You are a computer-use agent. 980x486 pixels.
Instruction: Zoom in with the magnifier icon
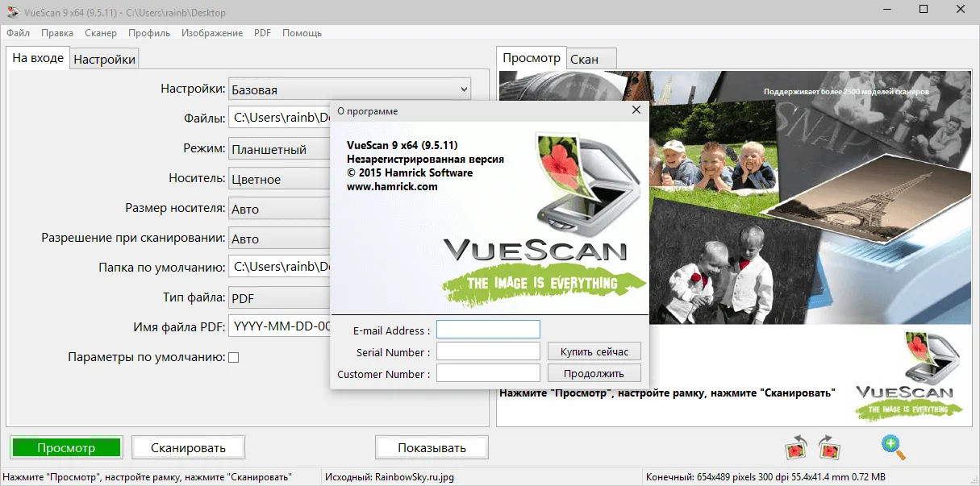pos(893,447)
